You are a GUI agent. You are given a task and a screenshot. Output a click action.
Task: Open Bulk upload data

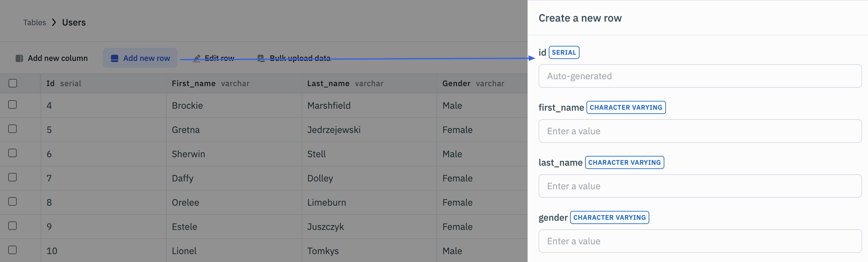tap(300, 58)
